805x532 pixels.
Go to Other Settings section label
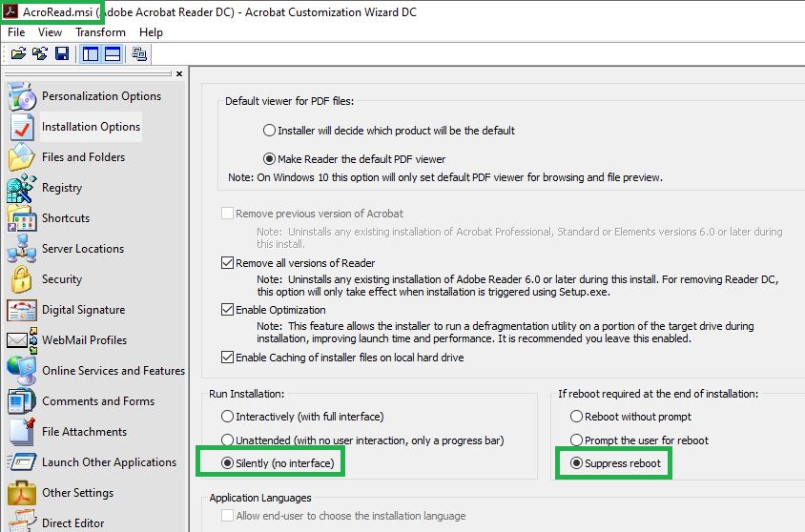click(77, 493)
